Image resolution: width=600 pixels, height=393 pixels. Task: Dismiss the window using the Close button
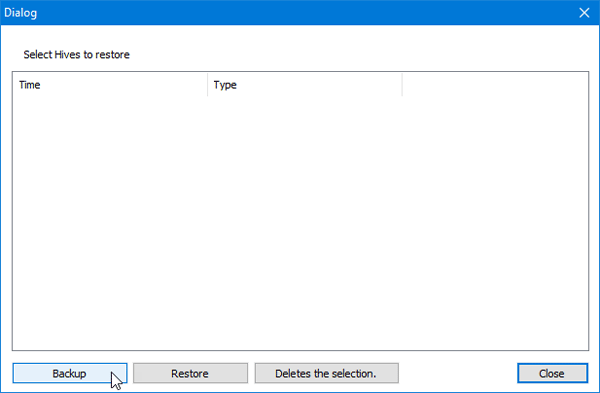point(552,373)
